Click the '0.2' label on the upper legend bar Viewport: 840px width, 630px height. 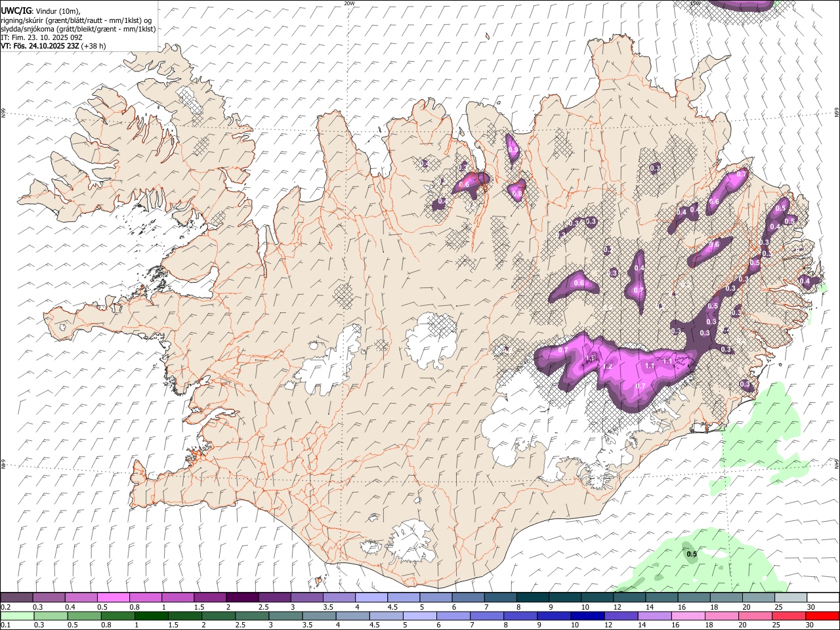pos(5,607)
